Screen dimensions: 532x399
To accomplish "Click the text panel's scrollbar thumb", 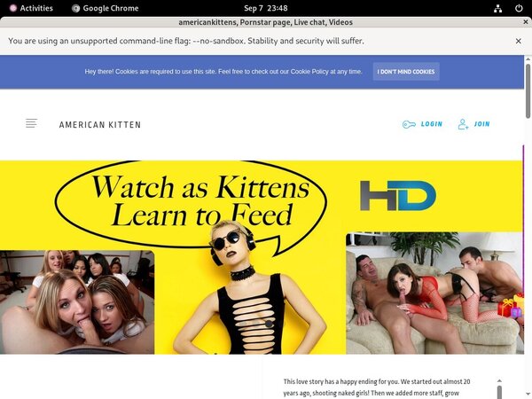I will (500, 392).
